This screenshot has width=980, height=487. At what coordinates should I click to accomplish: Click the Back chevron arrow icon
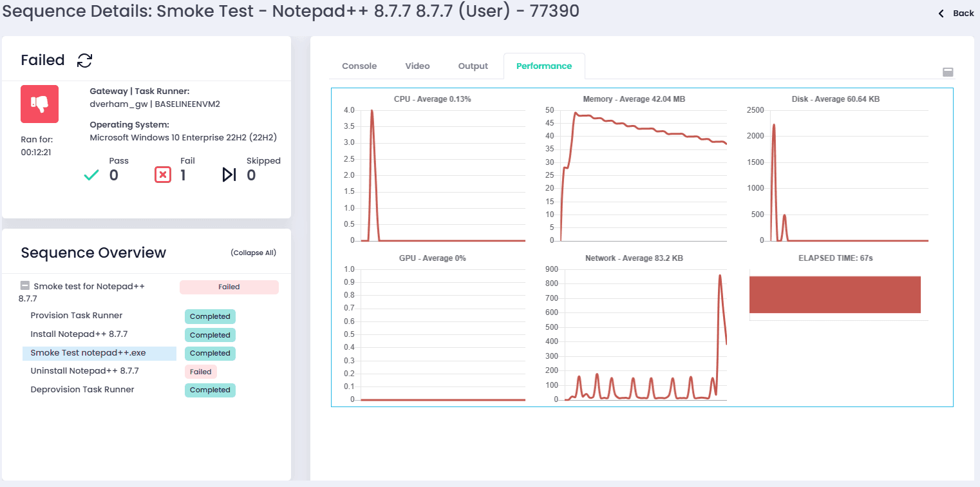(x=941, y=14)
